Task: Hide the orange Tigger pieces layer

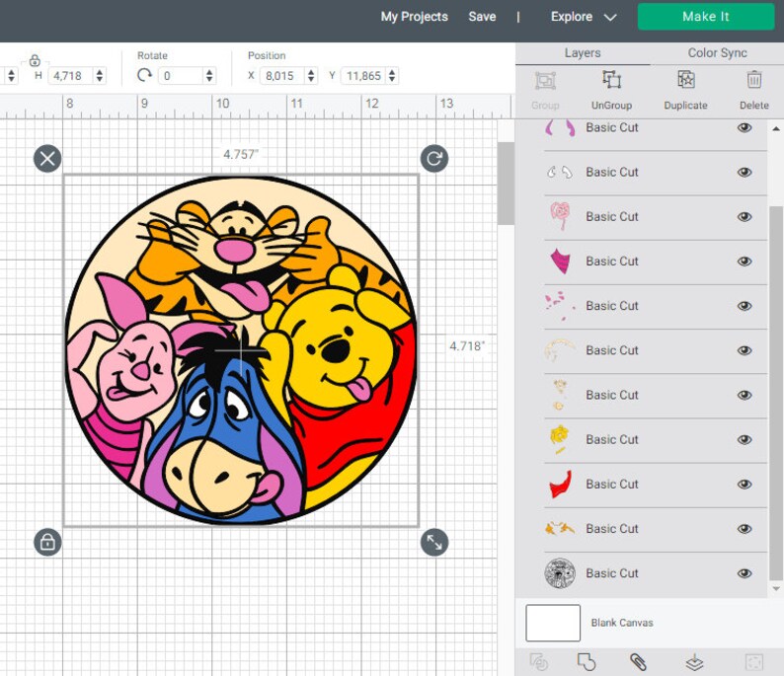Action: tap(745, 529)
